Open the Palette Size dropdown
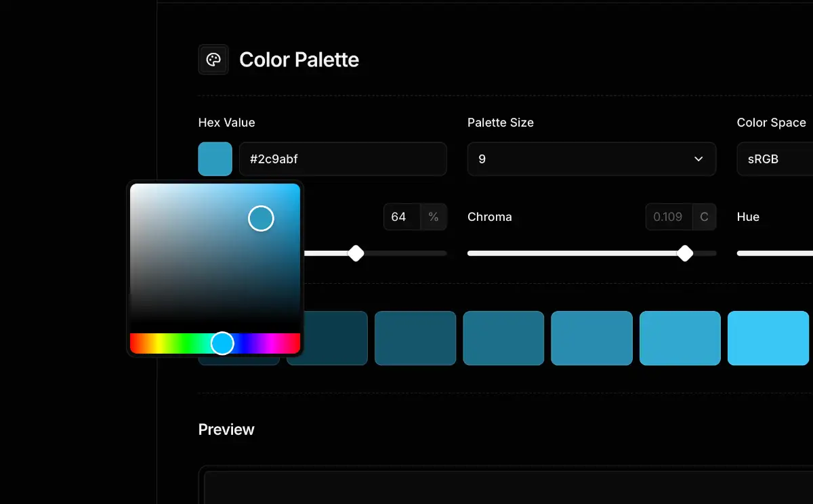 [591, 159]
